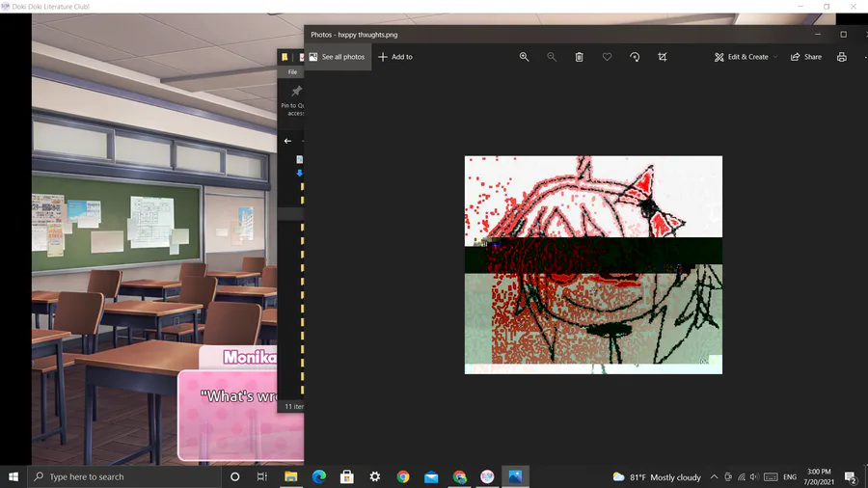
Task: Click the taskbar search box
Action: [x=124, y=476]
